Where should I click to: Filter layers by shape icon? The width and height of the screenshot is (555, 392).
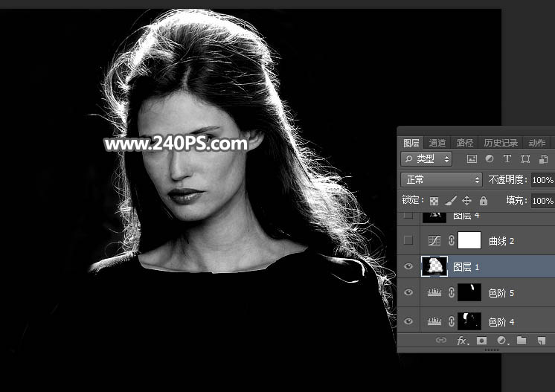(x=525, y=159)
